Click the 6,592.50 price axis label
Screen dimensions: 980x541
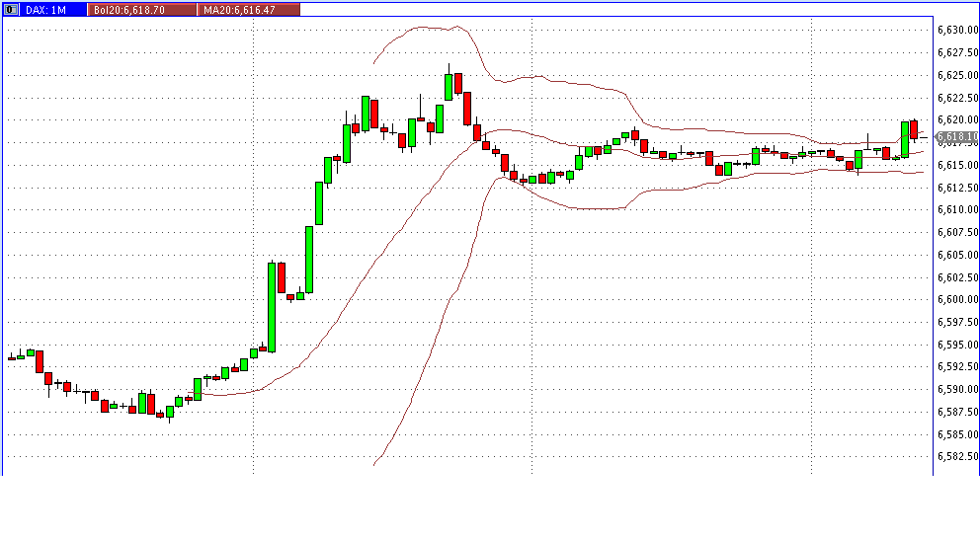957,366
